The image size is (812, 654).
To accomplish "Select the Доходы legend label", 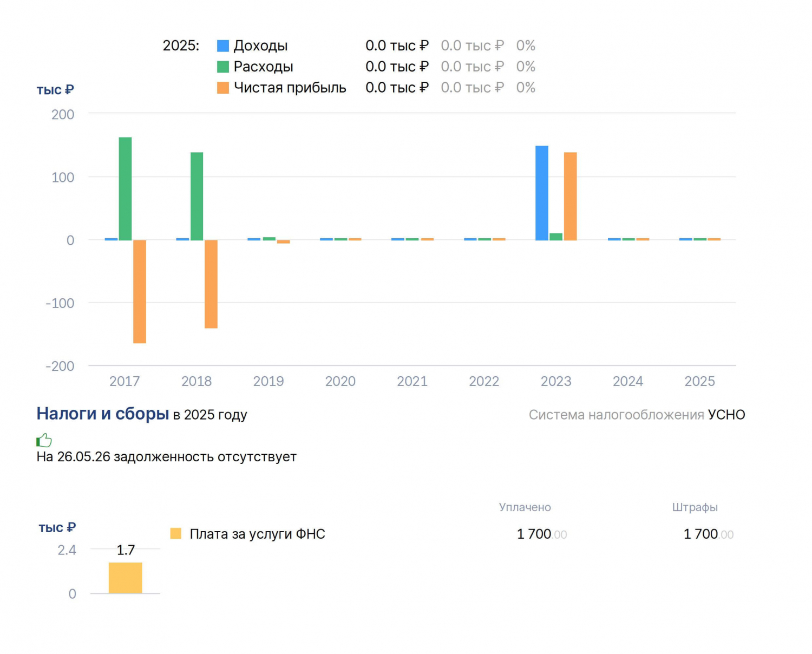I will (x=260, y=45).
